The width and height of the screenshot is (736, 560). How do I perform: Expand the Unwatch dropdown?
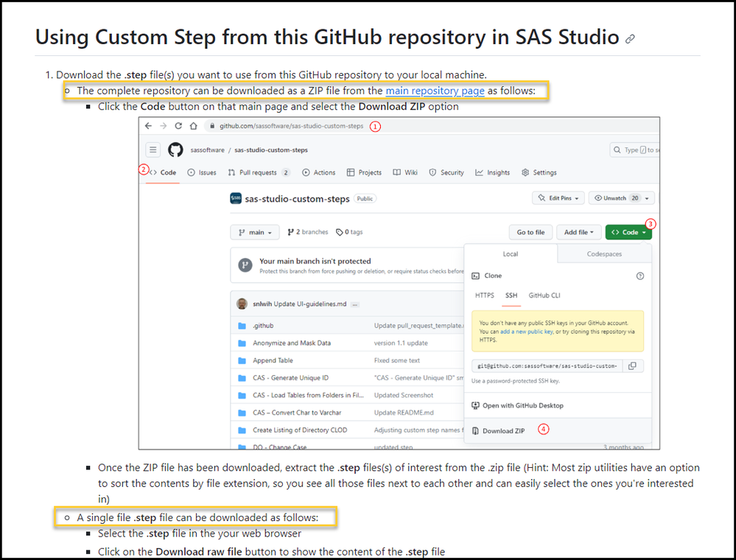point(622,198)
